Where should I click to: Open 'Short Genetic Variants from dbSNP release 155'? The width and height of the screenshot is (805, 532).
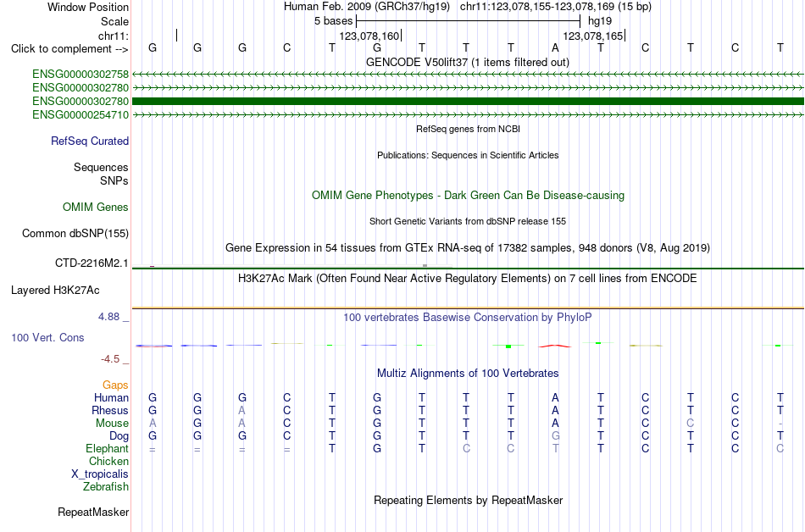(x=468, y=221)
